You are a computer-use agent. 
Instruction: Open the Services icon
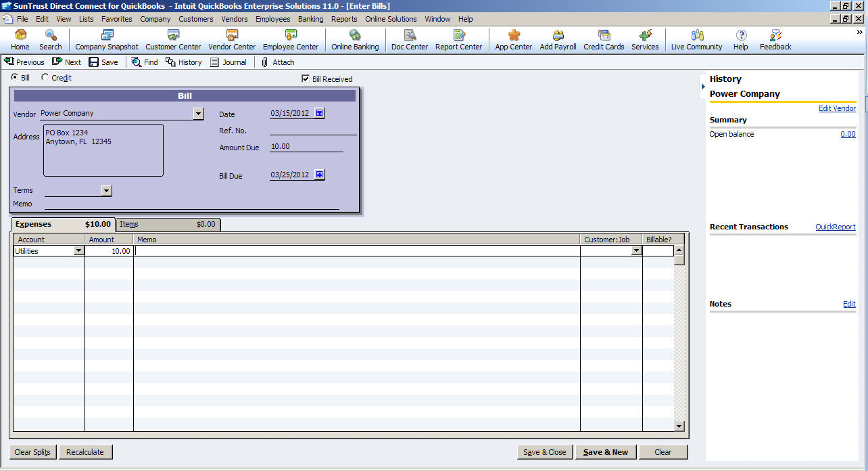(x=645, y=40)
